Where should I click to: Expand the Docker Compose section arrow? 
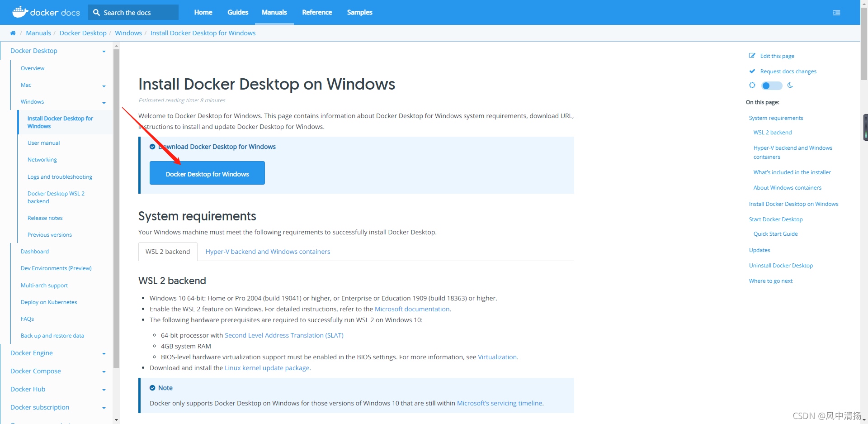point(104,372)
